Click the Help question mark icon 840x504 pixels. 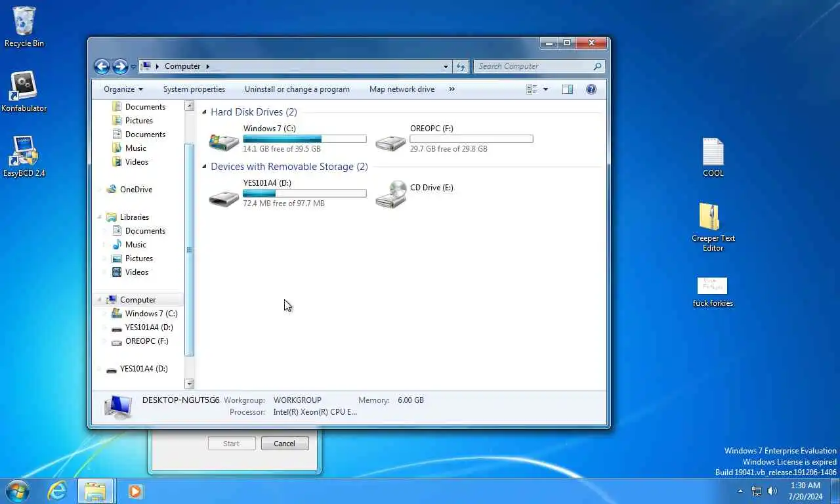[x=591, y=89]
